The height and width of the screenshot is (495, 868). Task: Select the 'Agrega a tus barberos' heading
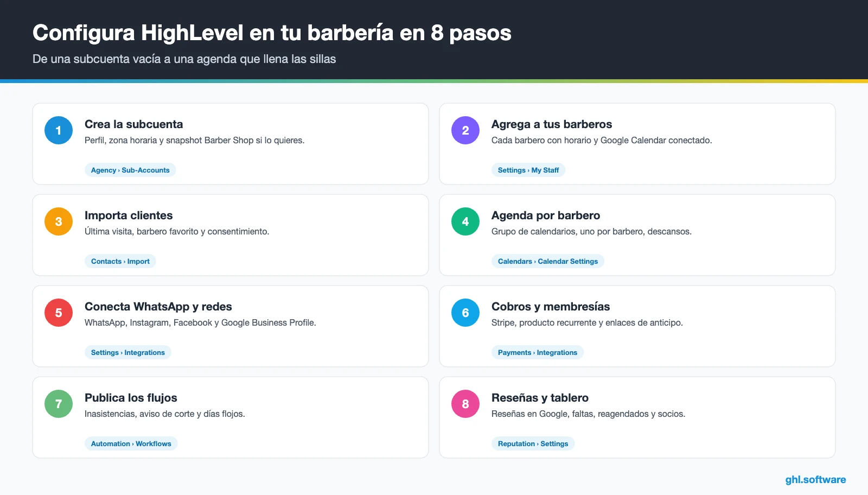coord(552,124)
